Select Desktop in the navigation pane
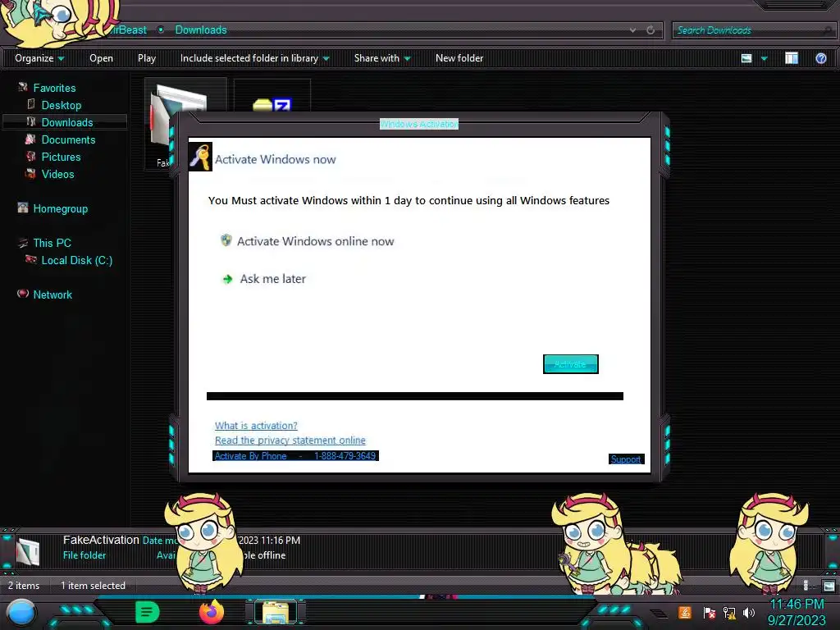840x630 pixels. pos(61,105)
